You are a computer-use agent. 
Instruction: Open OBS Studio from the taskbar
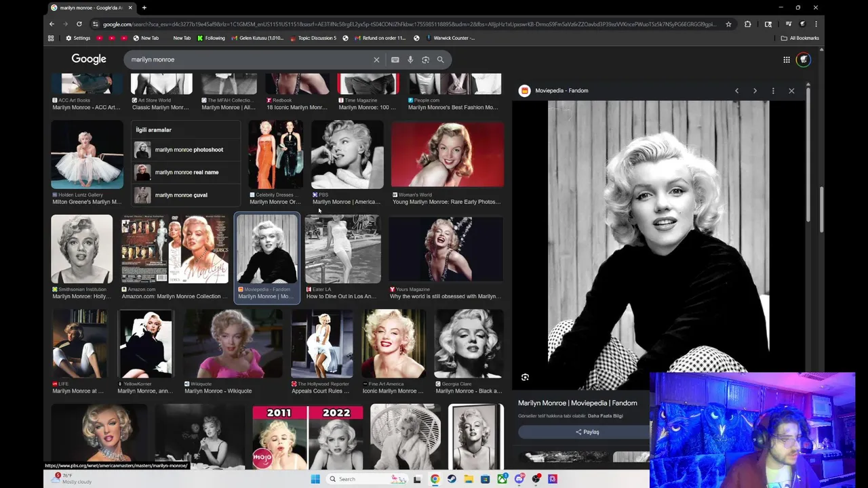click(536, 479)
